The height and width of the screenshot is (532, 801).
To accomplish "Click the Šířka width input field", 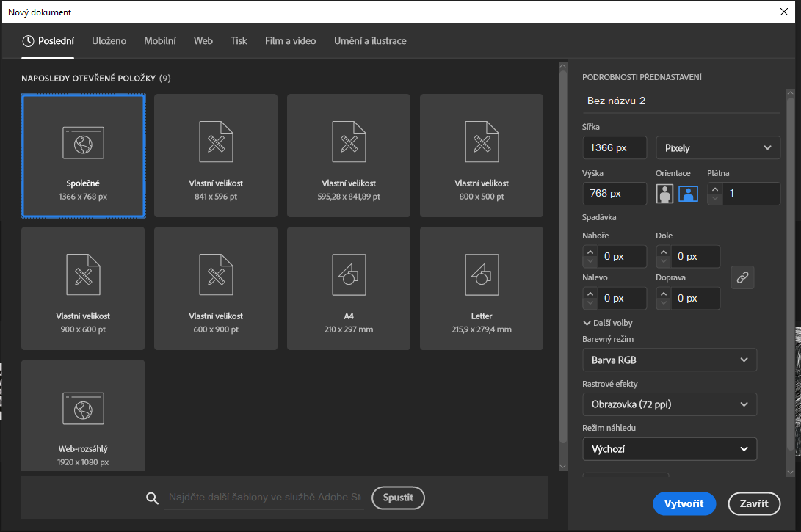I will point(614,147).
